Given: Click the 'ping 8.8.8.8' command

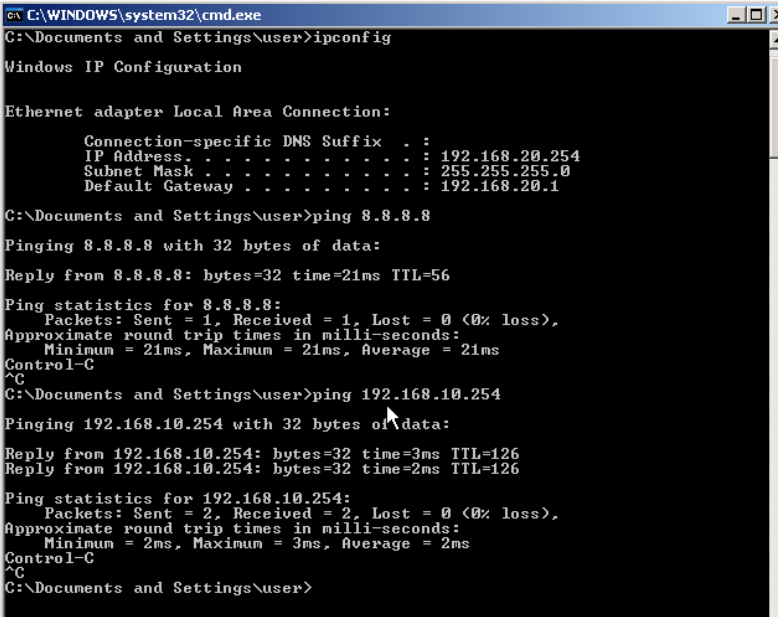Looking at the screenshot, I should click(x=371, y=216).
